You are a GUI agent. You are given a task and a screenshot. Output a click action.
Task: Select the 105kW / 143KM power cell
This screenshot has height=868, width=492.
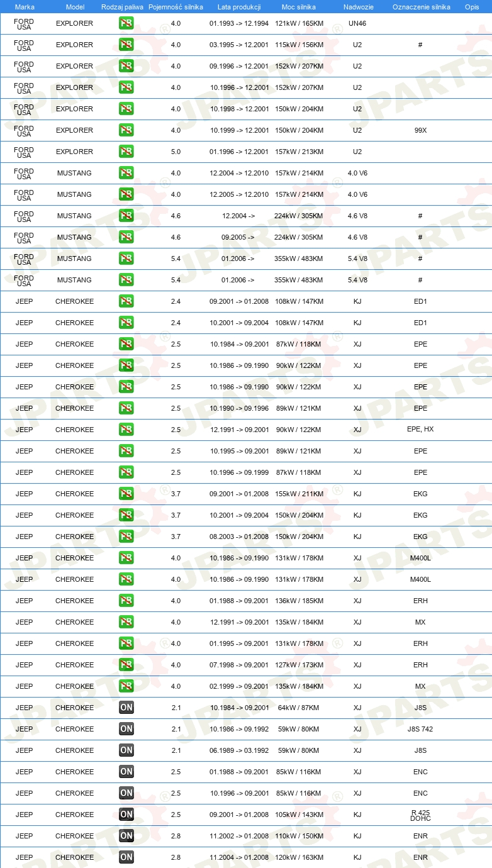299,815
